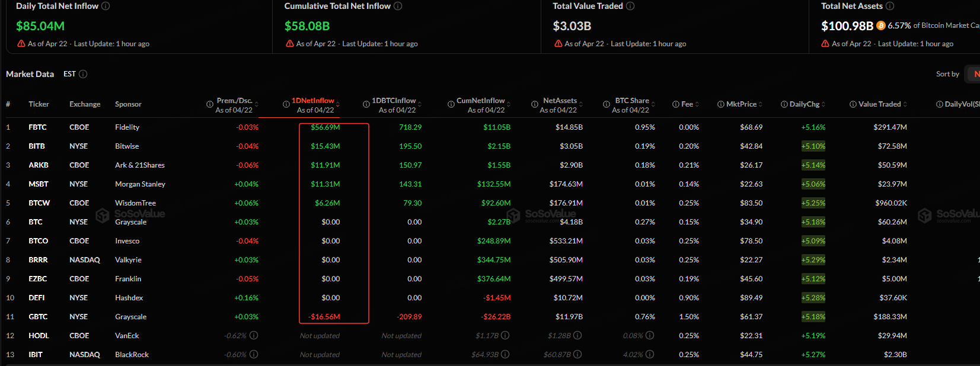Viewport: 980px width, 366px height.
Task: Click warning icon under Cumulative Total Net Inflow
Action: pos(290,44)
